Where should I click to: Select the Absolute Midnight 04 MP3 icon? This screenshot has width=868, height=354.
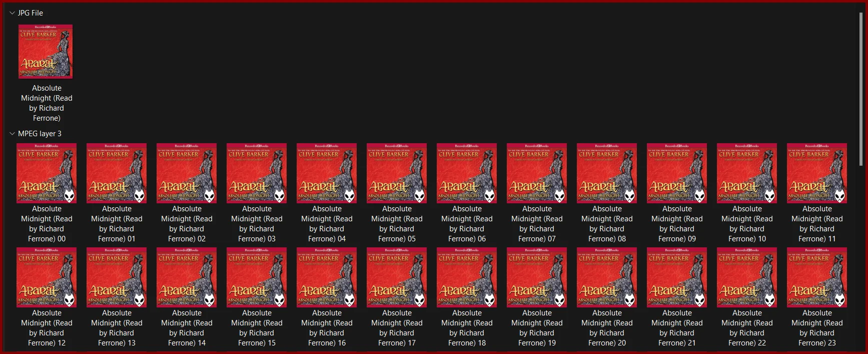(x=327, y=173)
